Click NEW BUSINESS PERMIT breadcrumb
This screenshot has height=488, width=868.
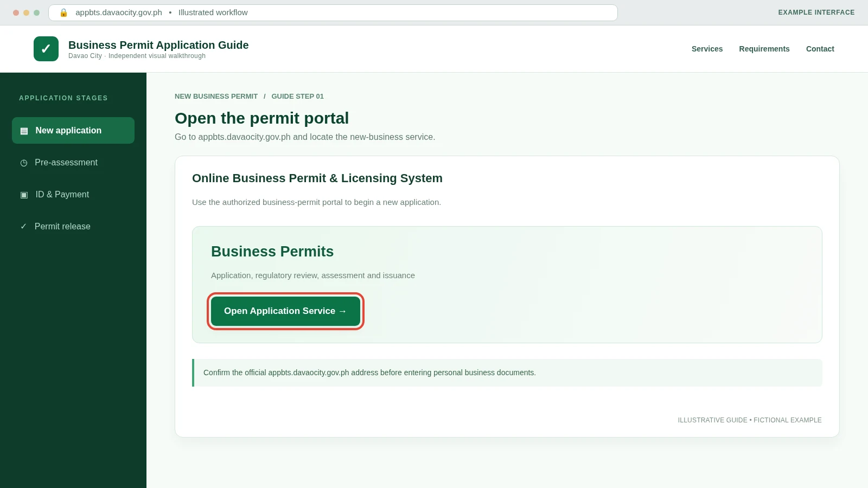(x=216, y=97)
